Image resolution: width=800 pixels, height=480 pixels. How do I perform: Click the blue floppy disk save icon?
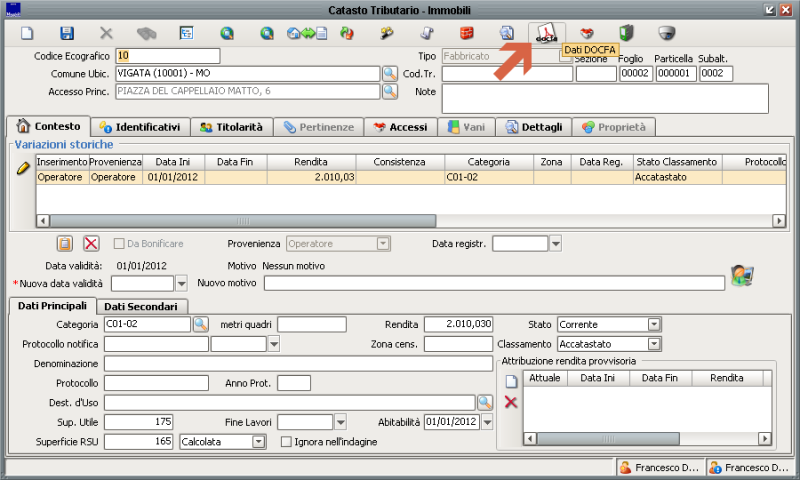(x=67, y=33)
